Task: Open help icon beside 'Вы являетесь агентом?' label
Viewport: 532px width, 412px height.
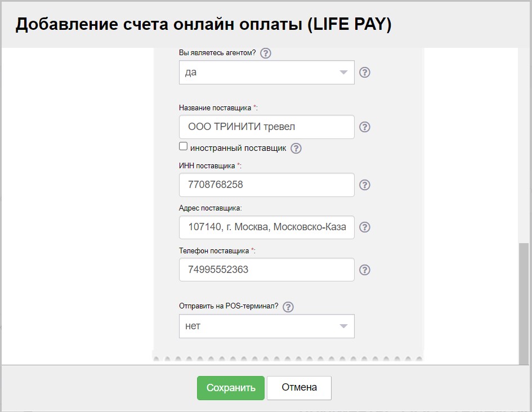Action: click(265, 53)
